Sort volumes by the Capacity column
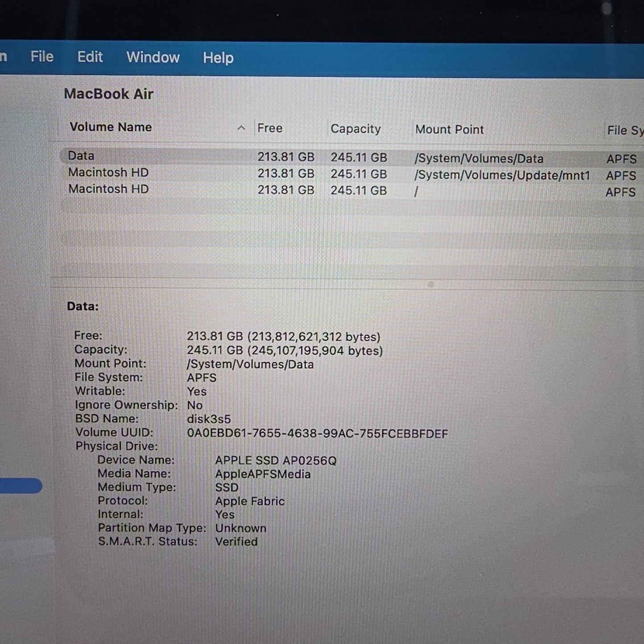 click(x=355, y=129)
